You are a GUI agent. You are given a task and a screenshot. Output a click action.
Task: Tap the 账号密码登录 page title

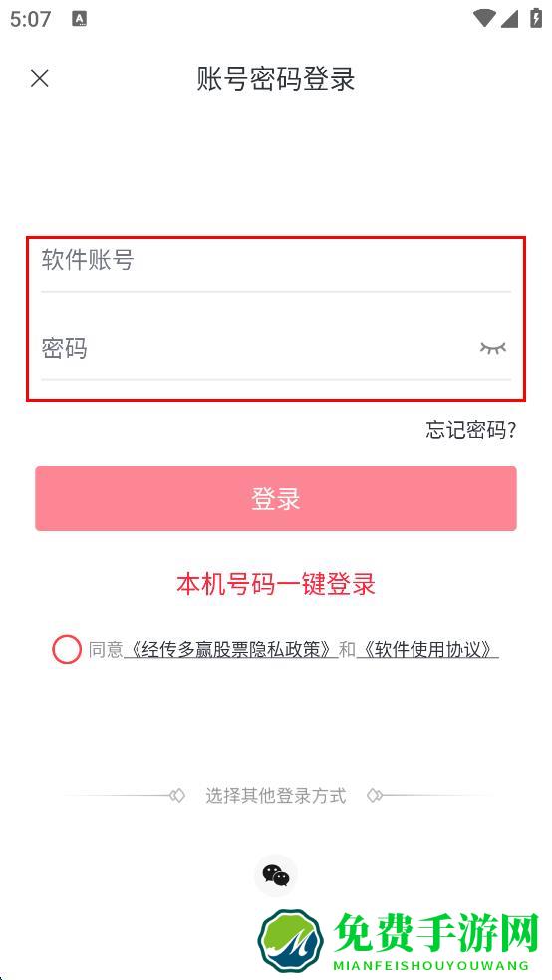coord(276,80)
